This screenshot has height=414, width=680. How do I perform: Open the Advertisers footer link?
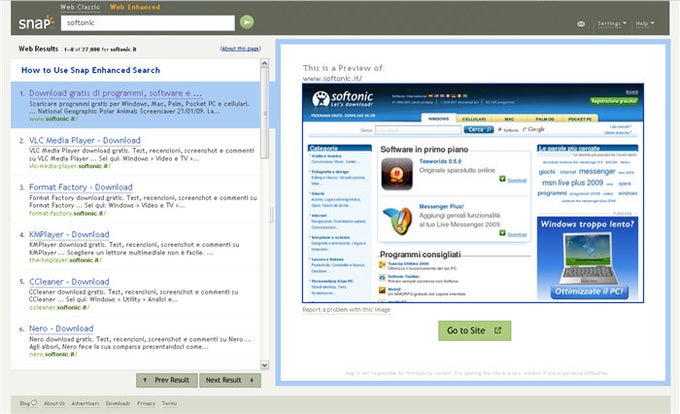coord(85,403)
